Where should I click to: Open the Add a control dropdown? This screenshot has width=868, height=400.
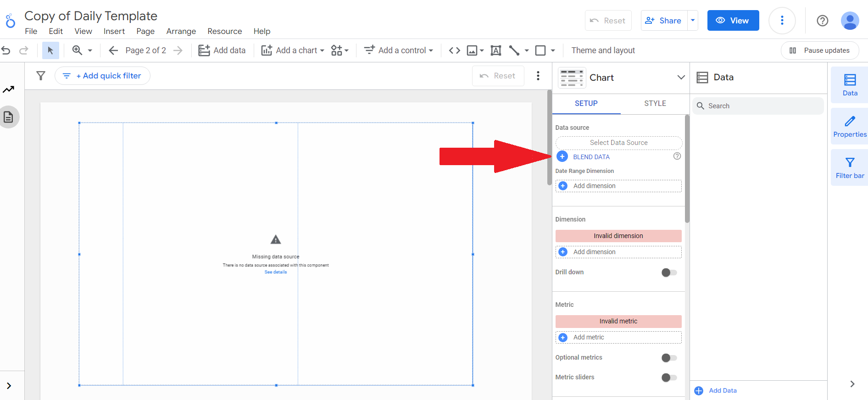[398, 50]
